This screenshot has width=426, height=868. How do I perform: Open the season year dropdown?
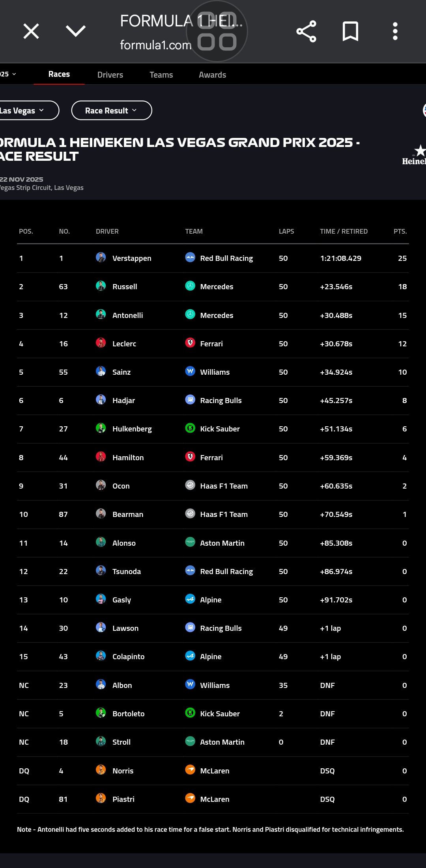[8, 74]
